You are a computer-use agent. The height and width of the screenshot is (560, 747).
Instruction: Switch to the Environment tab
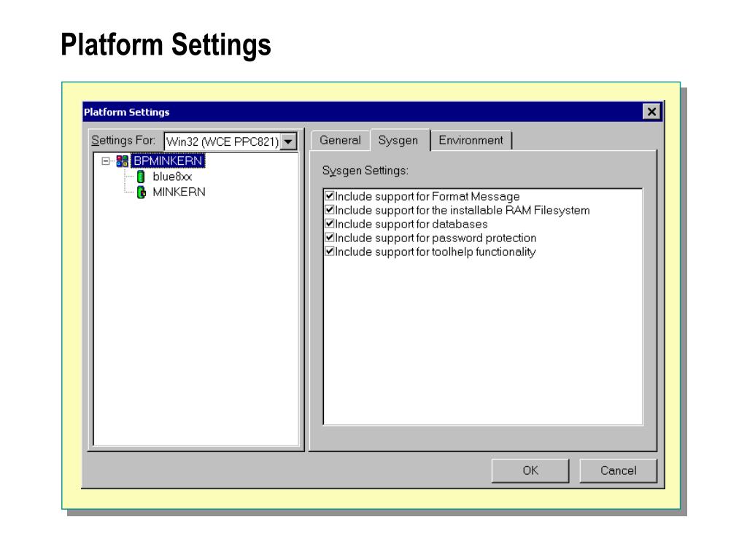pyautogui.click(x=471, y=141)
